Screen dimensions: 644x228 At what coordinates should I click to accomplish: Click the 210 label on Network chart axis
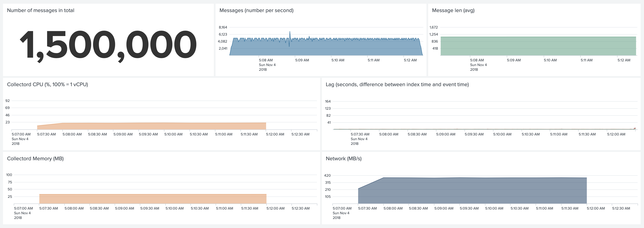(328, 189)
